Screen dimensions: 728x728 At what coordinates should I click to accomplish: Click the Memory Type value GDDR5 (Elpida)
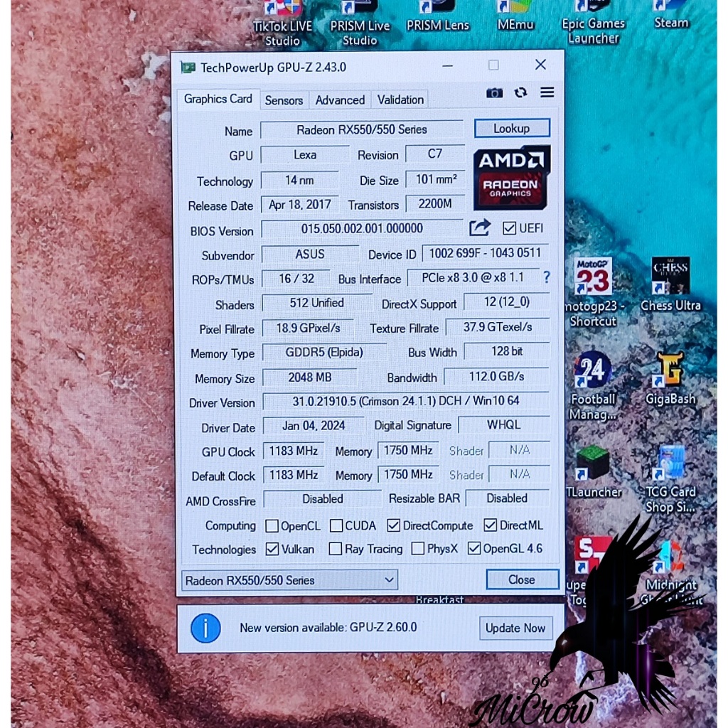(324, 352)
